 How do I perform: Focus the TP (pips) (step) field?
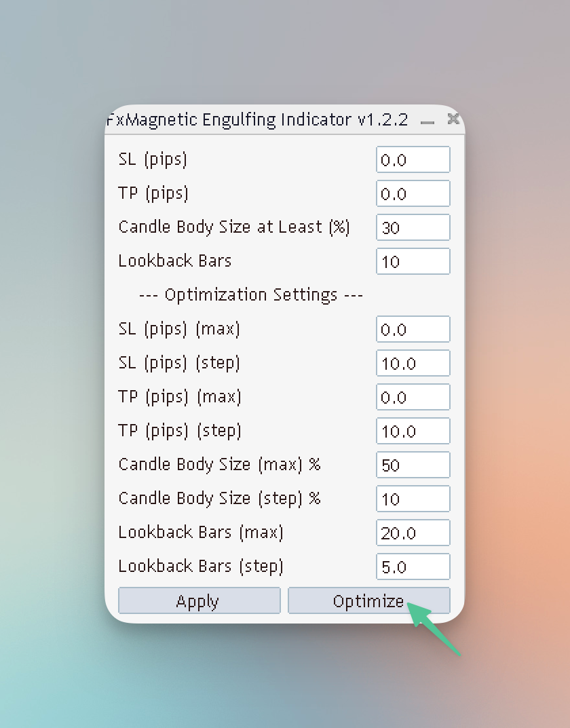point(413,432)
